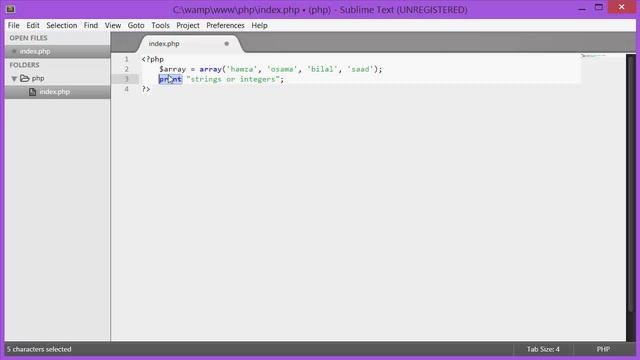Screen dimensions: 640x360
Task: Click the '5 characters selected' status text
Action: pyautogui.click(x=39, y=349)
